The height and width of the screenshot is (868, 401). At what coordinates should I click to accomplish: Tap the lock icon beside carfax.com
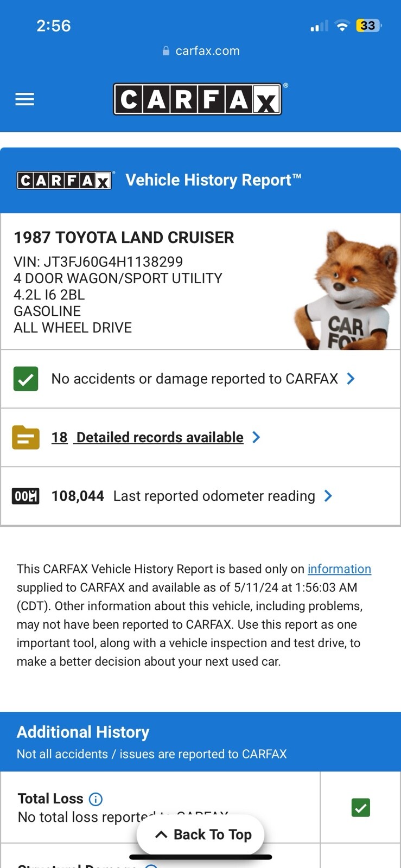click(166, 51)
